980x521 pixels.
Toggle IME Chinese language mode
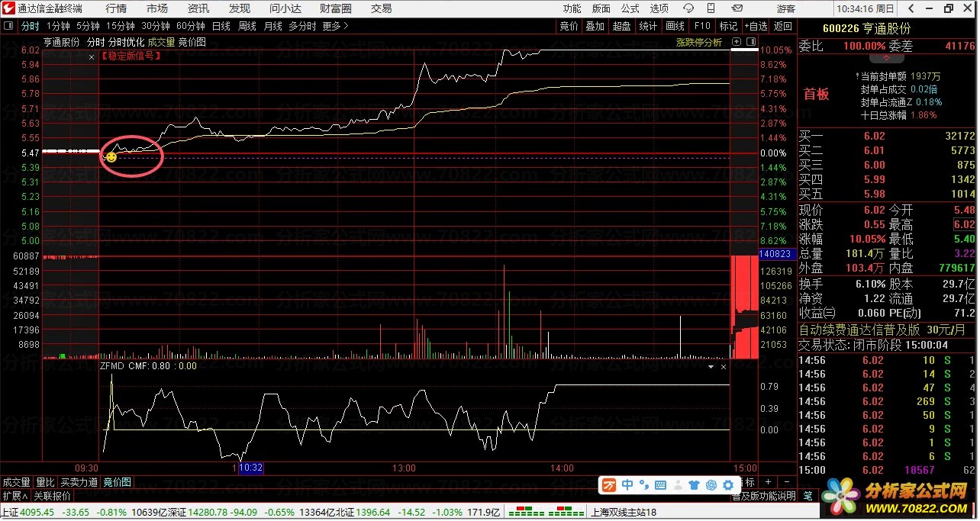[627, 485]
